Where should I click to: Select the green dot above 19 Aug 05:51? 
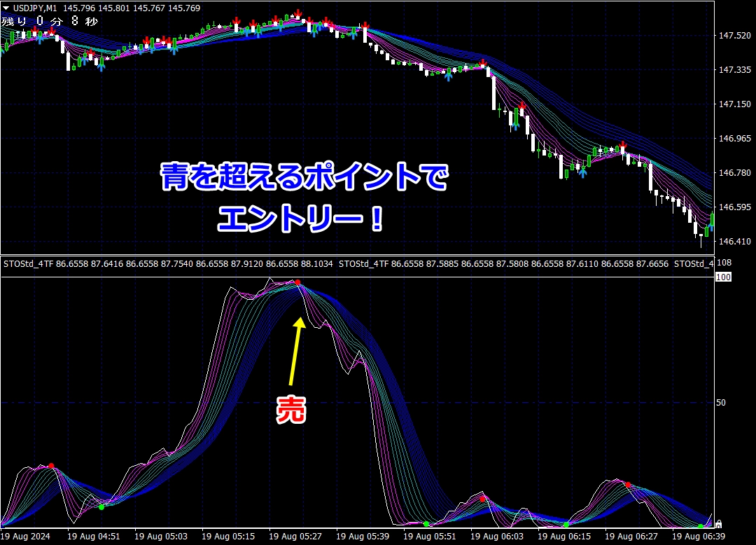tap(426, 524)
